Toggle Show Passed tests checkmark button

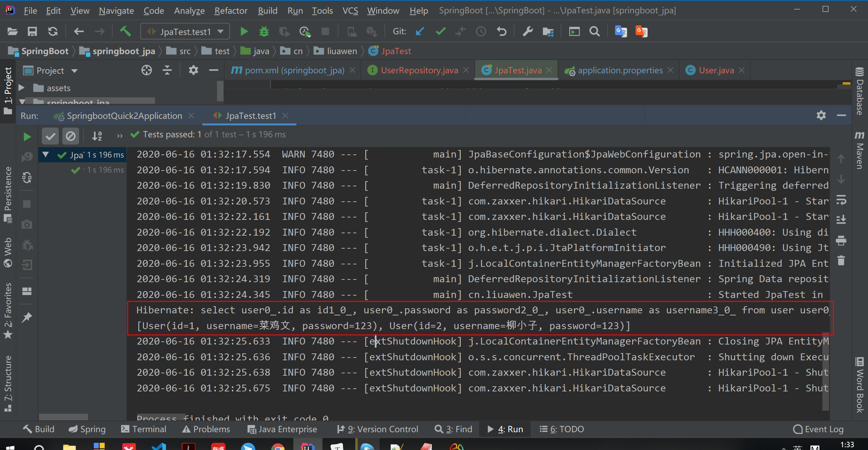(50, 136)
